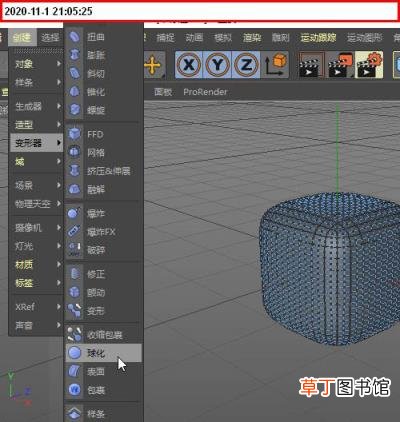The image size is (400, 422).
Task: Open the 运动图形 (MoGraph) menu
Action: tap(364, 38)
